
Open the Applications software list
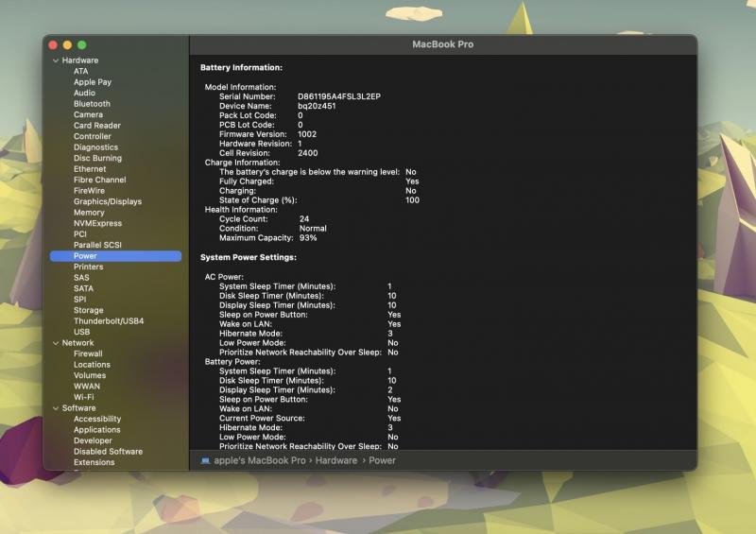click(x=97, y=430)
